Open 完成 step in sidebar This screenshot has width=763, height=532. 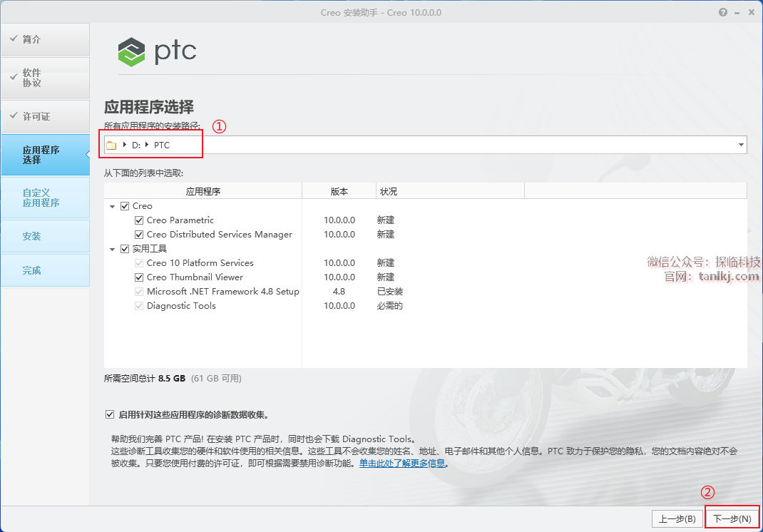(45, 270)
